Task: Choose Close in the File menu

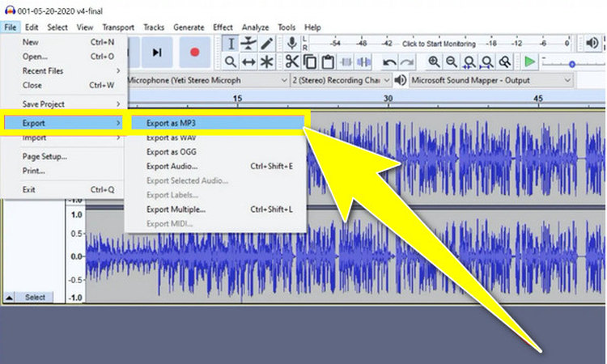Action: coord(64,85)
